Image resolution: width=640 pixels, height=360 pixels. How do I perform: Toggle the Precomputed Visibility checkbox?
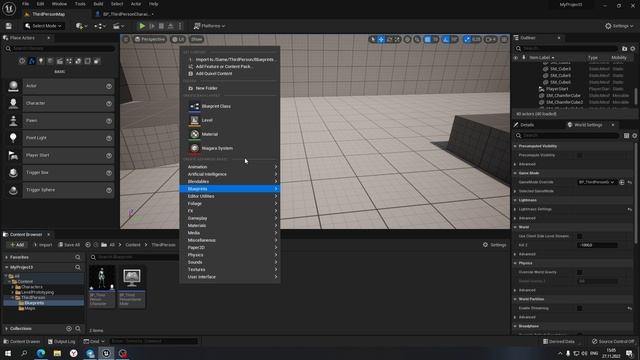580,155
